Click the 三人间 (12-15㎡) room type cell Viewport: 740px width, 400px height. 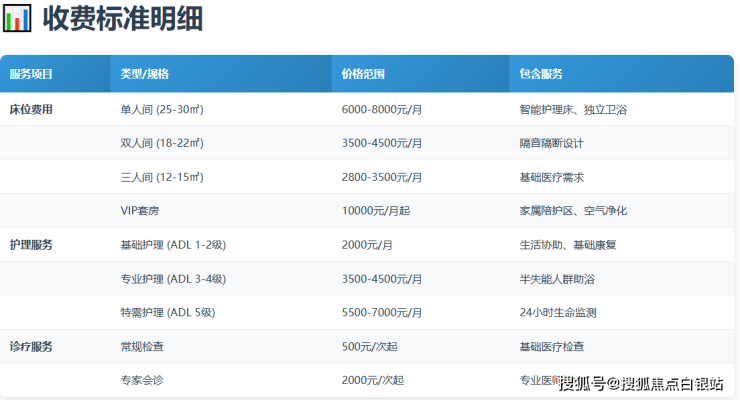[x=162, y=177]
